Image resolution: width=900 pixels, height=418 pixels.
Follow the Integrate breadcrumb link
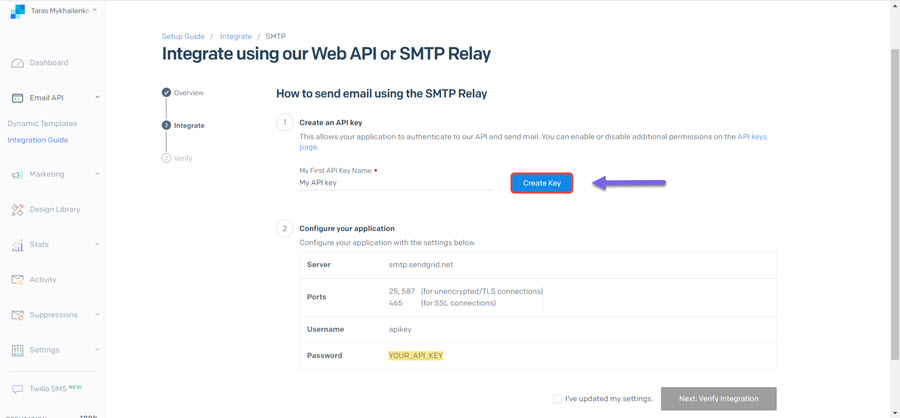[236, 36]
